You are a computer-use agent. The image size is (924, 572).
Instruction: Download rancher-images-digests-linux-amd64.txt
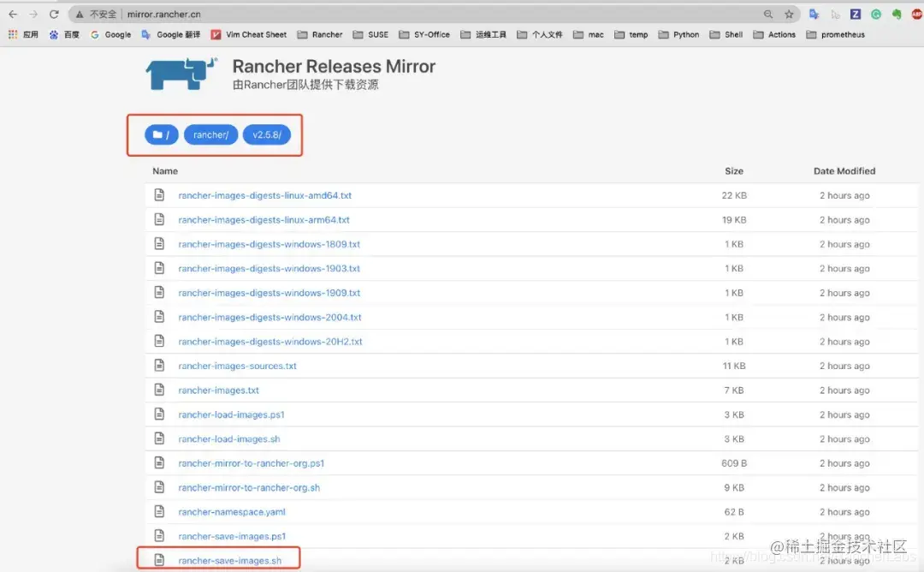point(265,195)
